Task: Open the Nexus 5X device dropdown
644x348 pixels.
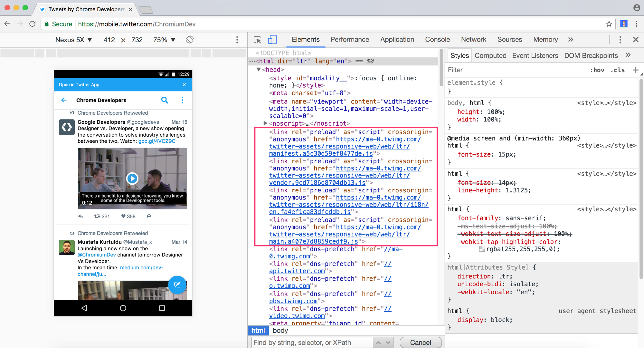Action: [x=73, y=40]
